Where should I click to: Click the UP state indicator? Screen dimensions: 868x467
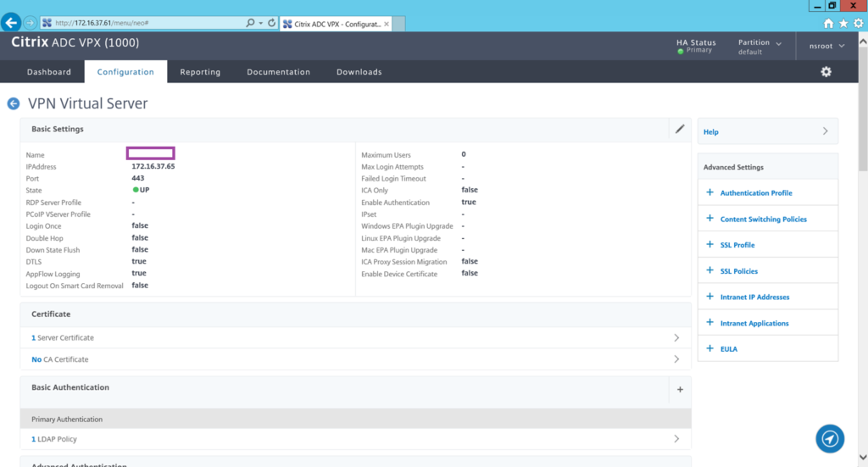coord(142,190)
